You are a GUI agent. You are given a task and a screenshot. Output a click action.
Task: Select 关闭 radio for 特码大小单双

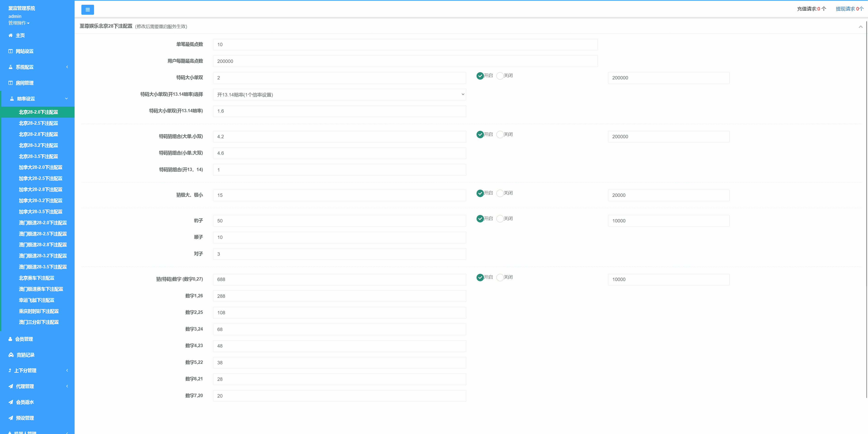500,76
